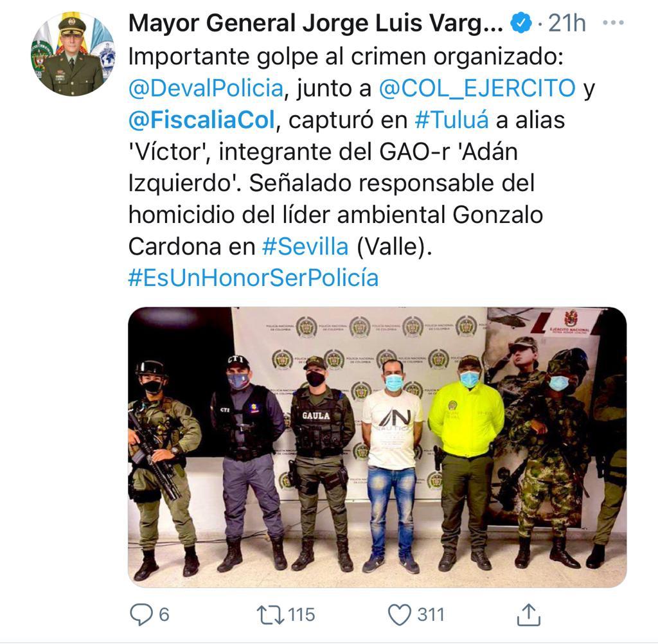Expand the tweet body text
This screenshot has height=644, width=658.
362,167
